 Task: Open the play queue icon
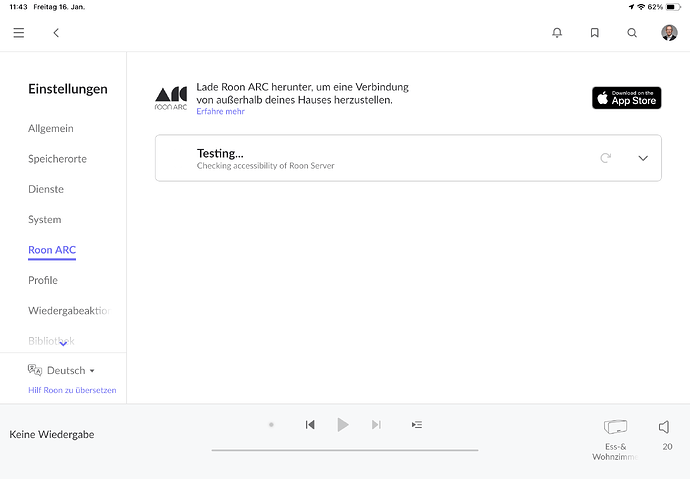[x=417, y=425]
